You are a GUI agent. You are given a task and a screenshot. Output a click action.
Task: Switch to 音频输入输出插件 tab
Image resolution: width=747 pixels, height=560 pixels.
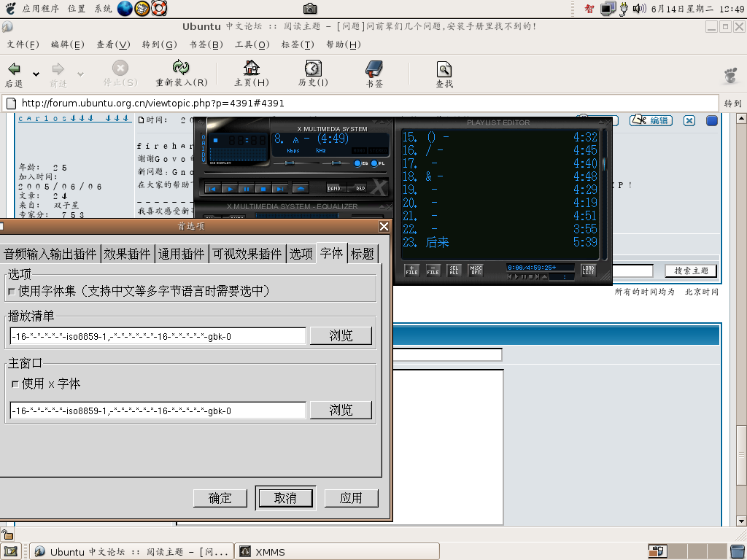[50, 253]
